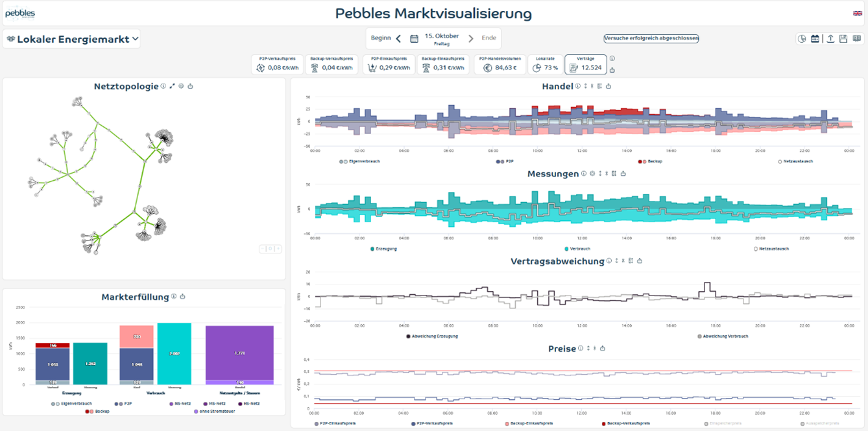Open the Netztopologie info icon
This screenshot has width=868, height=431.
tap(163, 86)
